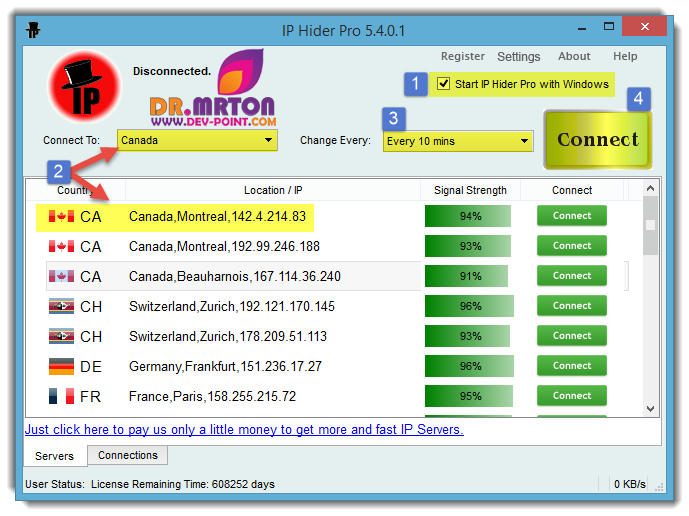
Task: Connect to Paris server 158.255.215.72
Action: 572,396
